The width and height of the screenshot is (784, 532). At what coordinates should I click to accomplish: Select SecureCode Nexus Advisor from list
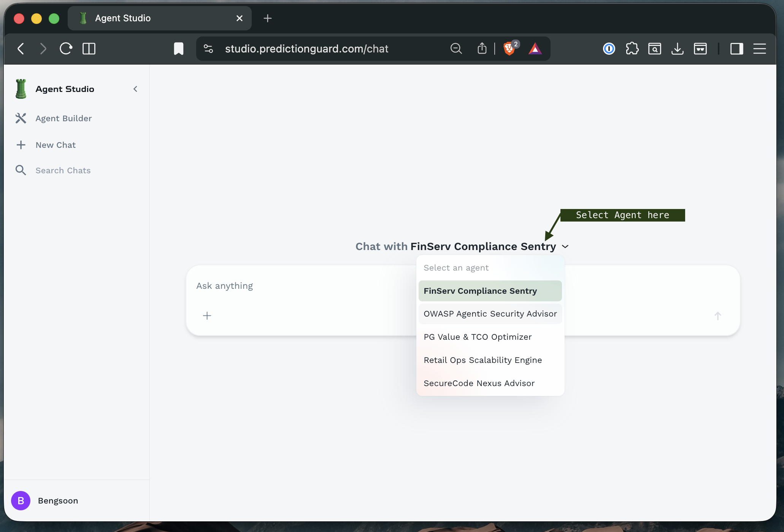tap(479, 383)
